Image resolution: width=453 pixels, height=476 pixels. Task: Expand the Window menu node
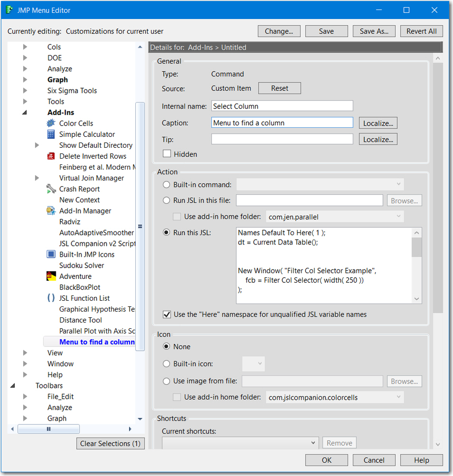click(25, 364)
